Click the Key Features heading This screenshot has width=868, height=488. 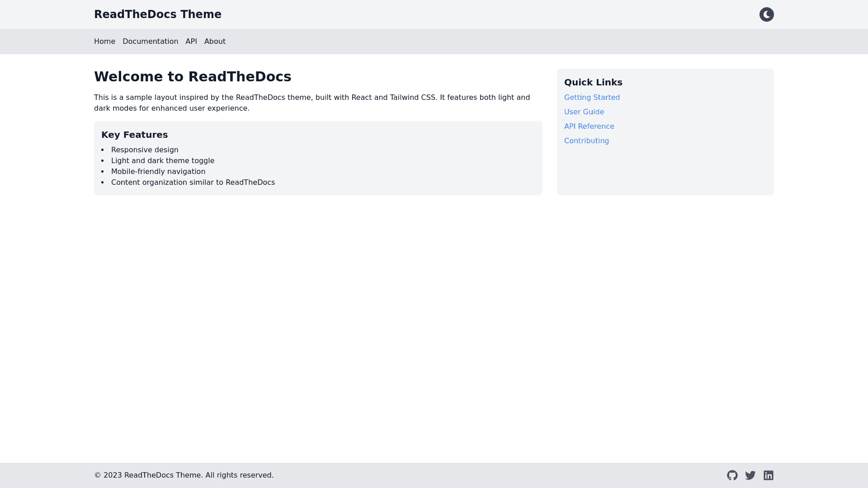point(134,135)
